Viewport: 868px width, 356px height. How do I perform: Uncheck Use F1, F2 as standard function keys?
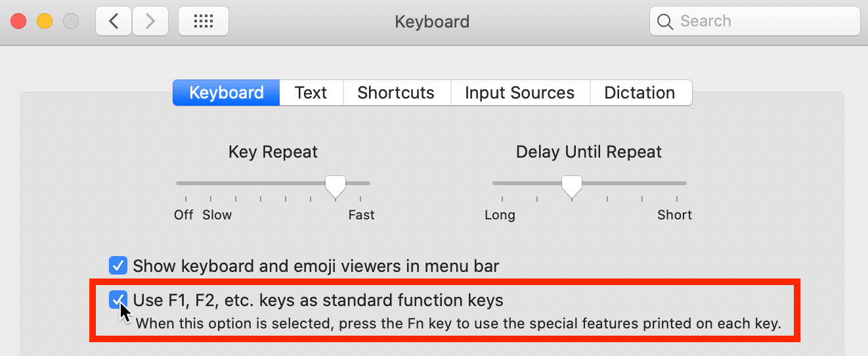click(x=118, y=300)
